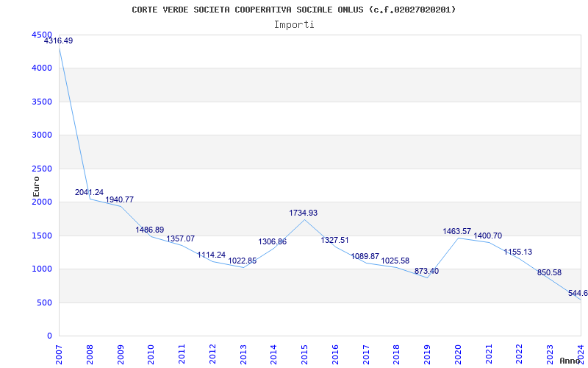Click the 2015 year axis label

[304, 355]
